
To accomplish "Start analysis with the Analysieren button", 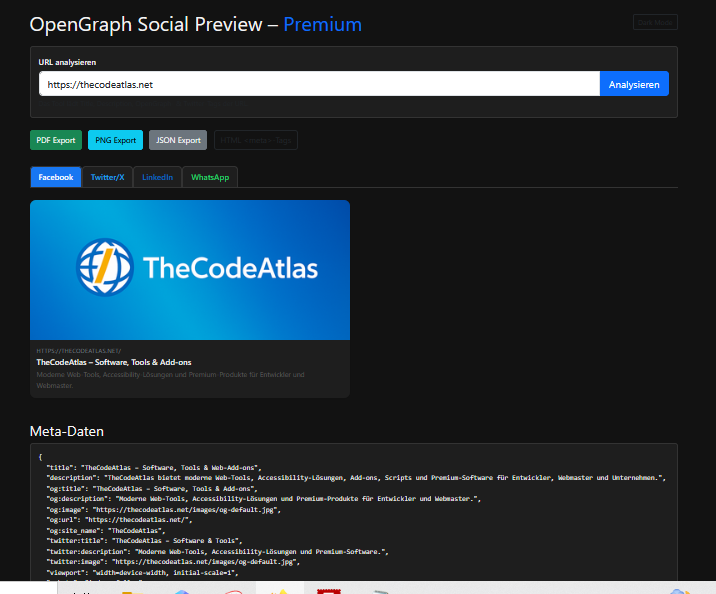I will pos(634,84).
